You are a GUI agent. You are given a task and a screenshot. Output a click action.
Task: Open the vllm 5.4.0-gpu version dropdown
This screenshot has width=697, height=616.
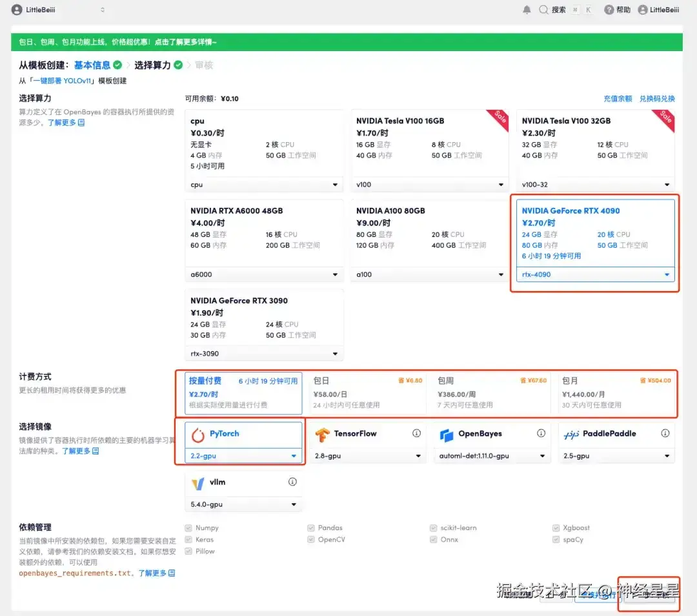(243, 504)
